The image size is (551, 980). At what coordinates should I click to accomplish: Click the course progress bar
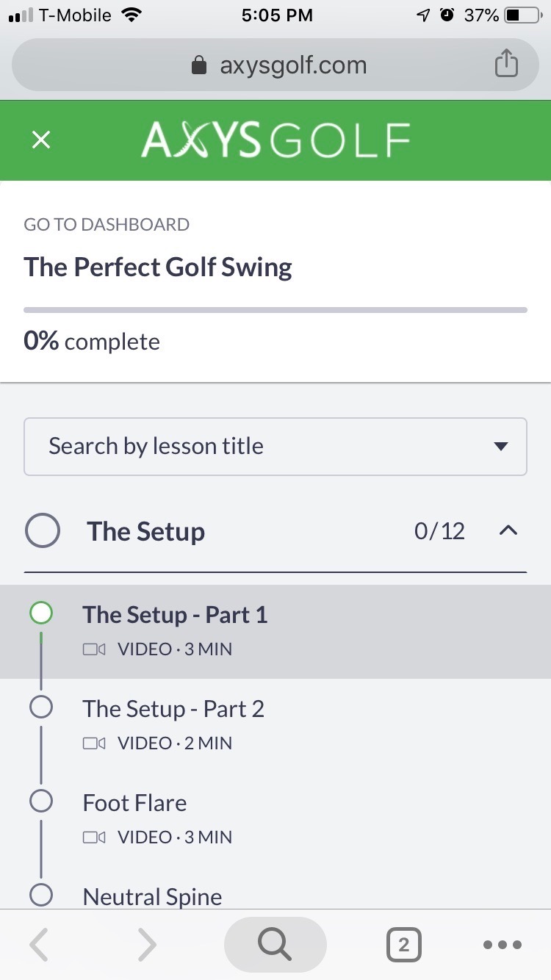275,310
